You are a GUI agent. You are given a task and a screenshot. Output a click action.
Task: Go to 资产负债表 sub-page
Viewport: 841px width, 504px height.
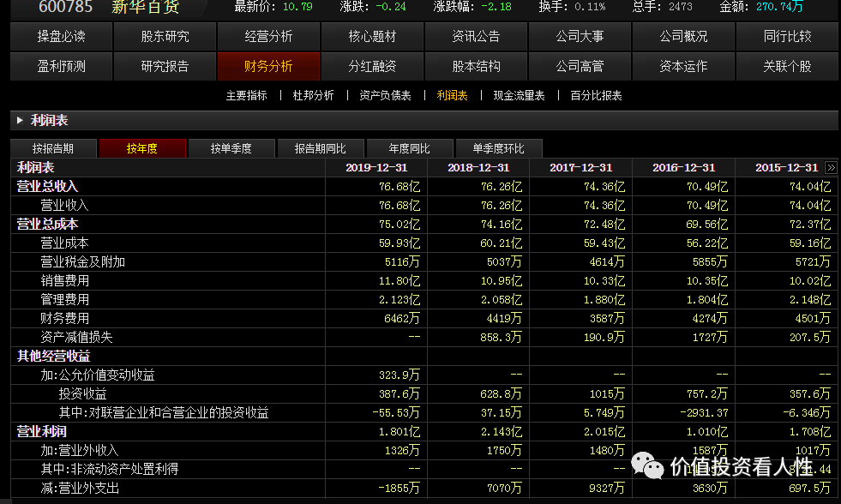point(385,95)
